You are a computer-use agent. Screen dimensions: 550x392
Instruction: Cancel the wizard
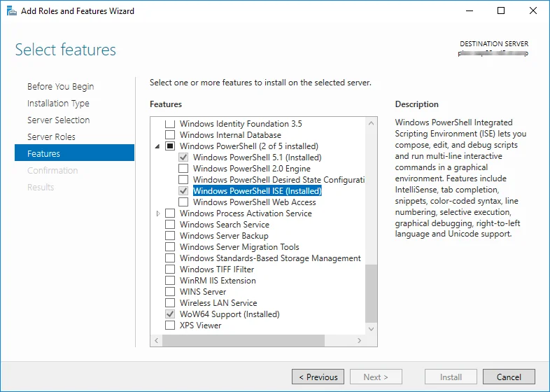(x=509, y=377)
